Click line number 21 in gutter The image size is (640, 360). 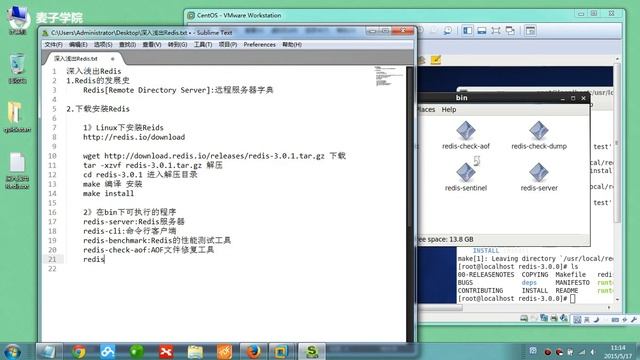(x=52, y=259)
